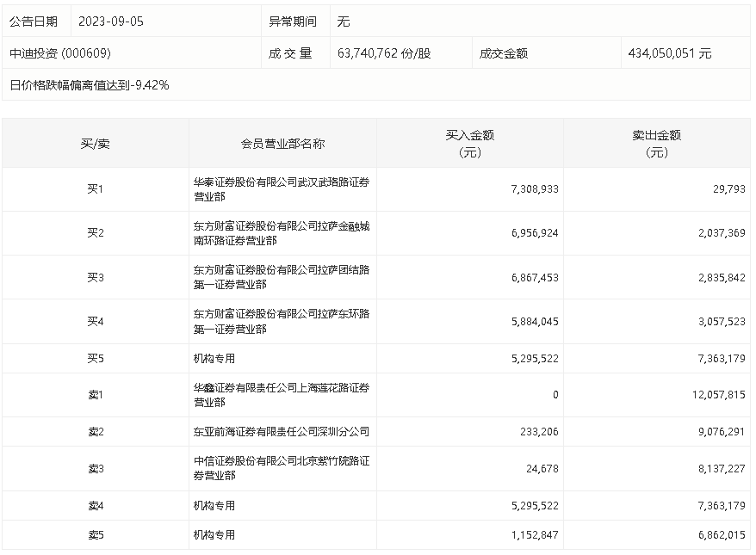Click 卖4 row buy amount 5,295,522
The image size is (756, 555).
point(535,505)
